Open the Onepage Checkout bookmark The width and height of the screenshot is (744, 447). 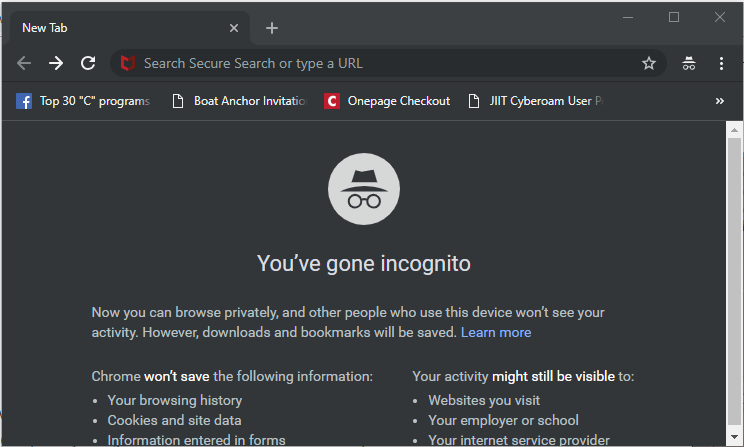pyautogui.click(x=387, y=101)
